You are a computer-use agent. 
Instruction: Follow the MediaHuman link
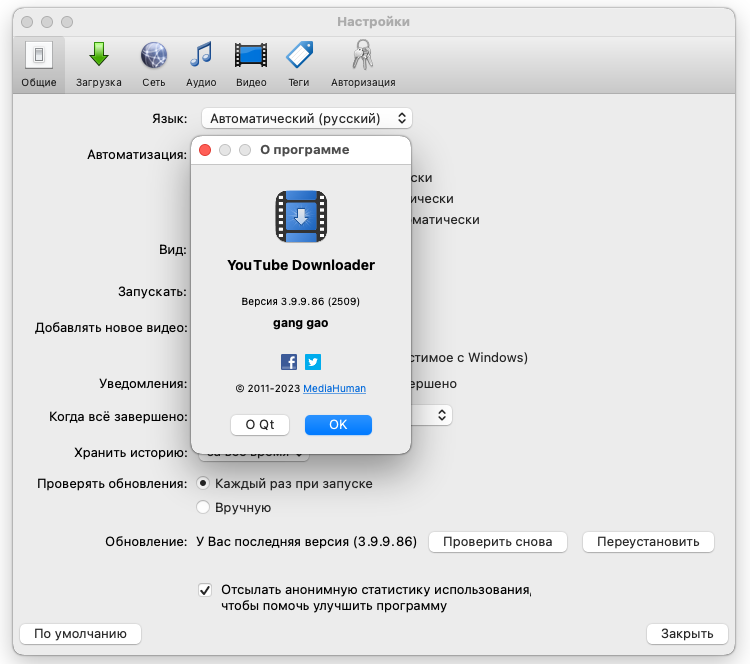pyautogui.click(x=334, y=388)
